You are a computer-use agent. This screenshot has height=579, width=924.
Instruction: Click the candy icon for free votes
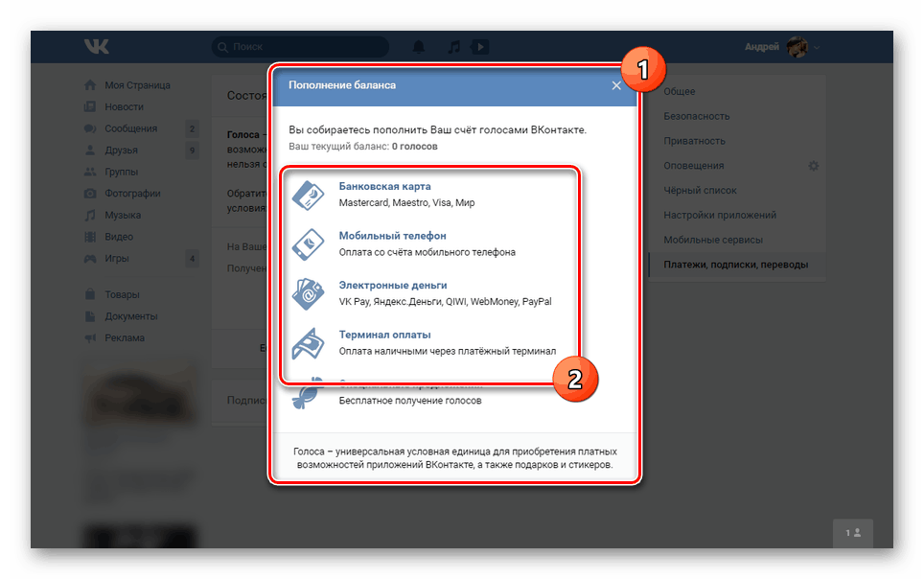(x=307, y=394)
